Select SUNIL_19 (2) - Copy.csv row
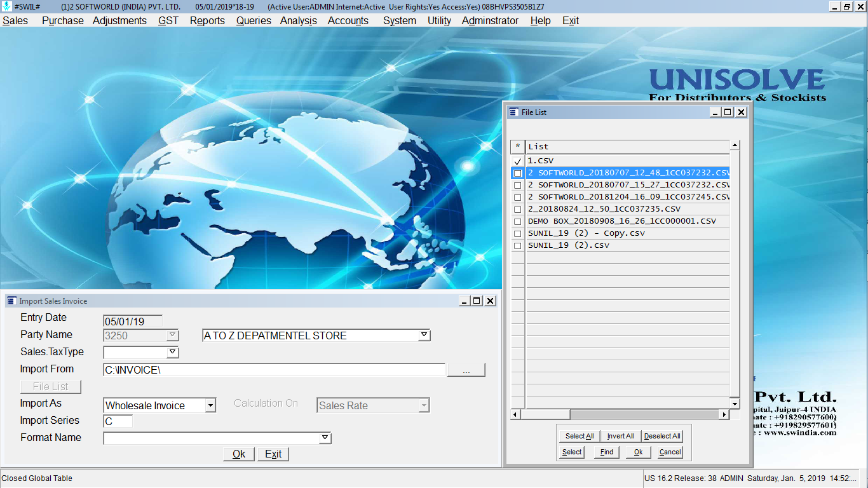The height and width of the screenshot is (488, 868). pyautogui.click(x=628, y=233)
